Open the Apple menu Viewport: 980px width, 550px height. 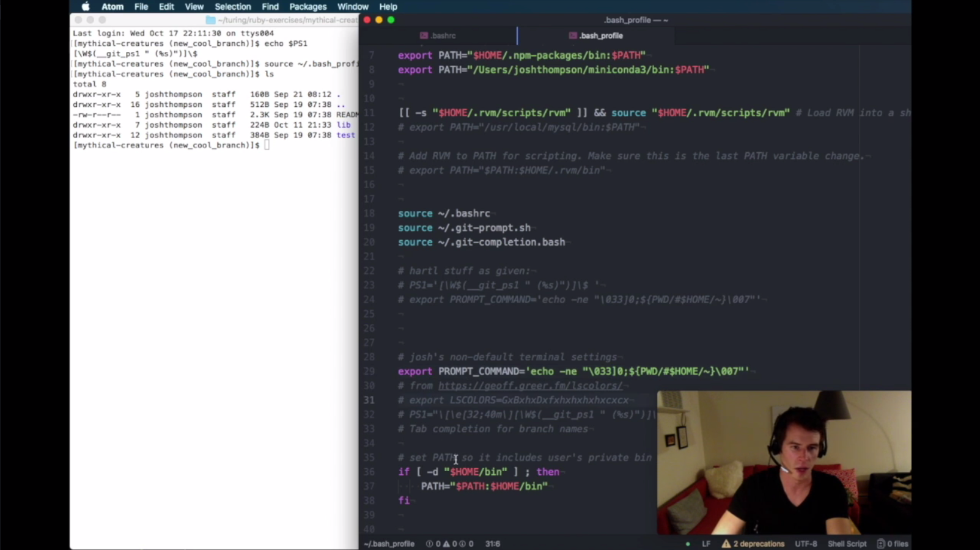pyautogui.click(x=86, y=7)
